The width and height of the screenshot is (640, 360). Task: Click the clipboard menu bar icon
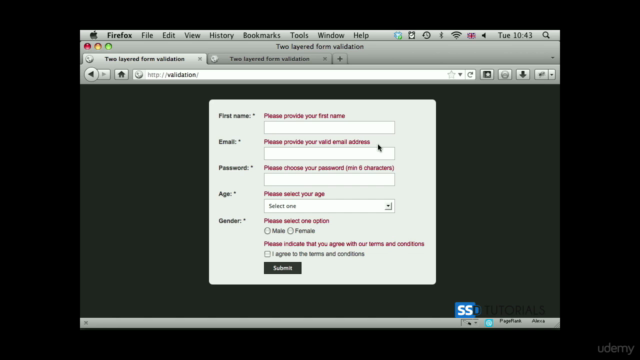pyautogui.click(x=411, y=36)
